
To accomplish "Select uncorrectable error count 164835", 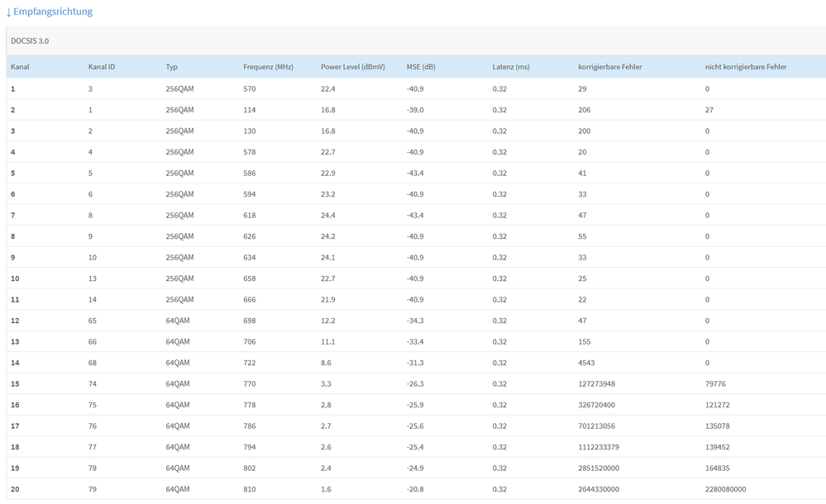I will [718, 468].
